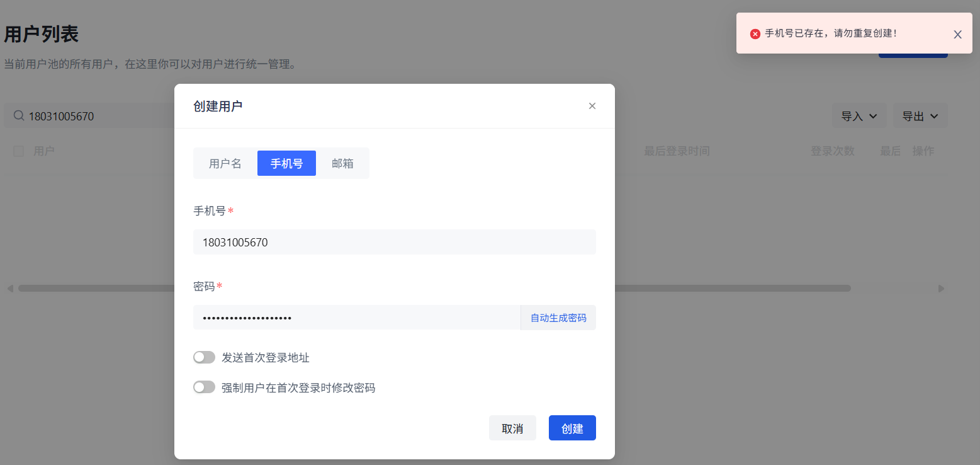Screen dimensions: 980x465
Task: Select the 手机号 tab
Action: (286, 163)
